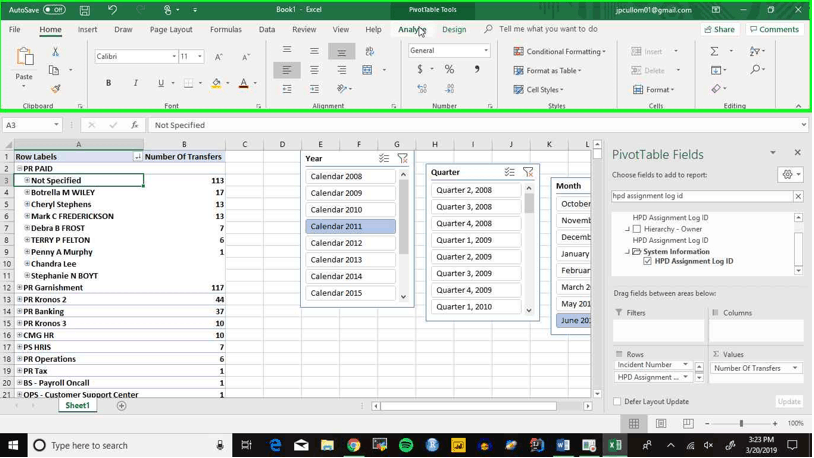This screenshot has height=458, width=814.
Task: Open the Number Of Transfers value field dropdown
Action: coord(795,368)
